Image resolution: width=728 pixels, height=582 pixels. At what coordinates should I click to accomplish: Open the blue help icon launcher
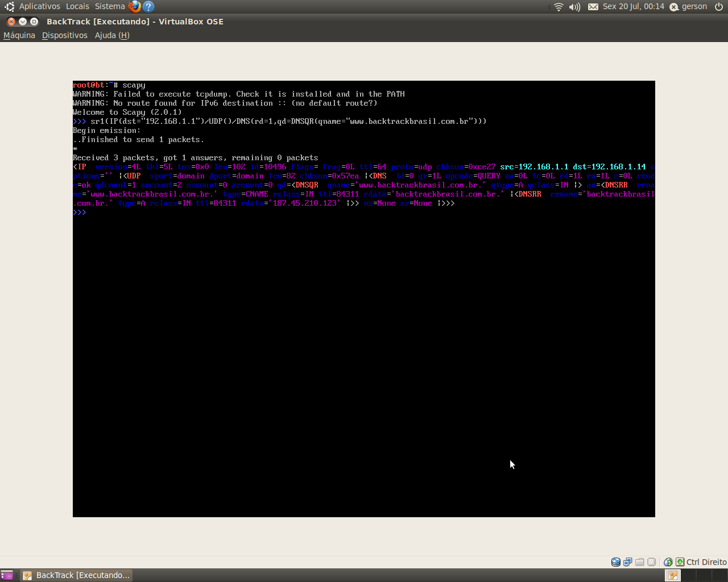click(148, 7)
